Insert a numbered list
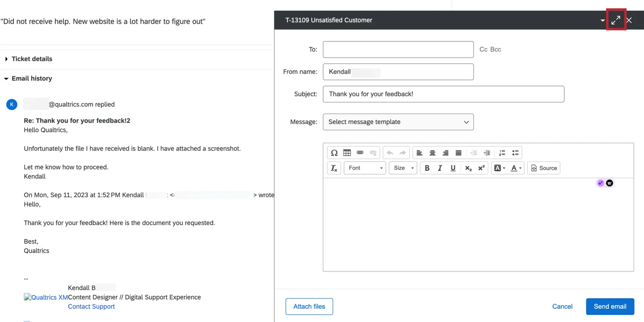 coord(502,153)
